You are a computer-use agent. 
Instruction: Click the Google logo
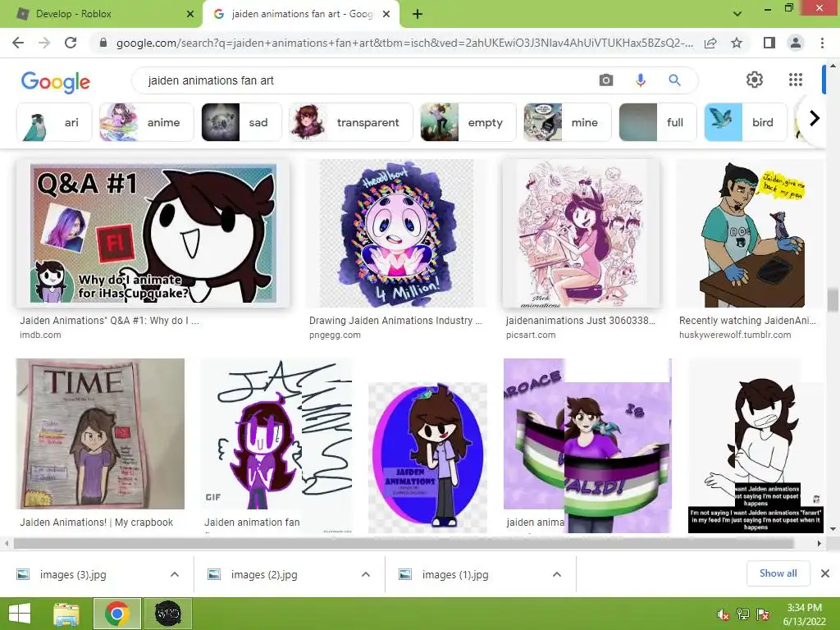coord(56,82)
